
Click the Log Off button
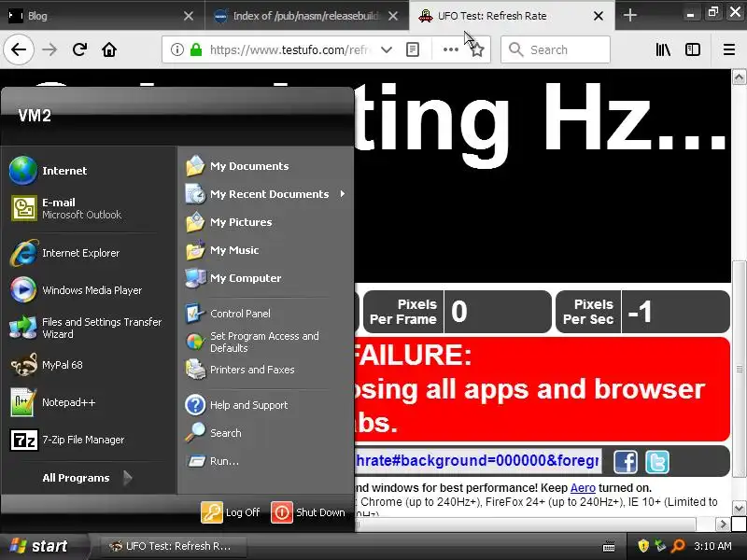231,512
